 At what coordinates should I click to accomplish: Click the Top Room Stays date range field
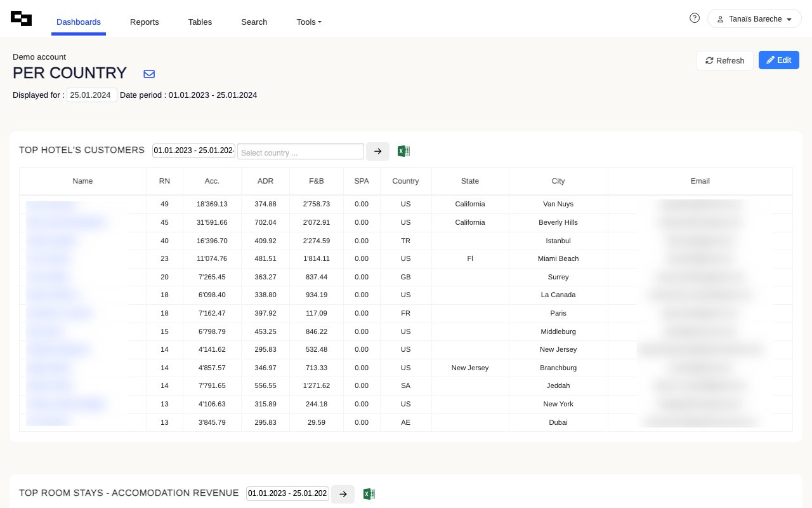(287, 493)
